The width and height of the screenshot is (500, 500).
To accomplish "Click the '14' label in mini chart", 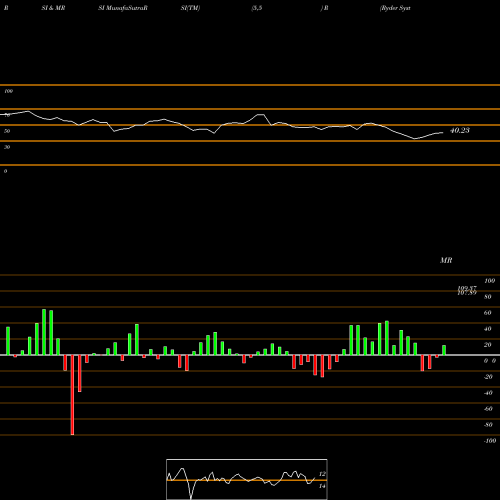I will 322,486.
